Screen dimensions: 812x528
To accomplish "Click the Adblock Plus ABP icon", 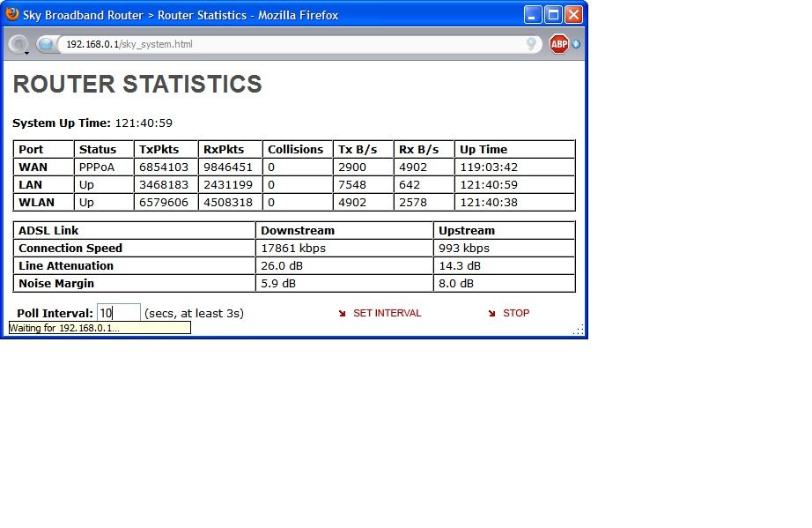I will tap(558, 44).
